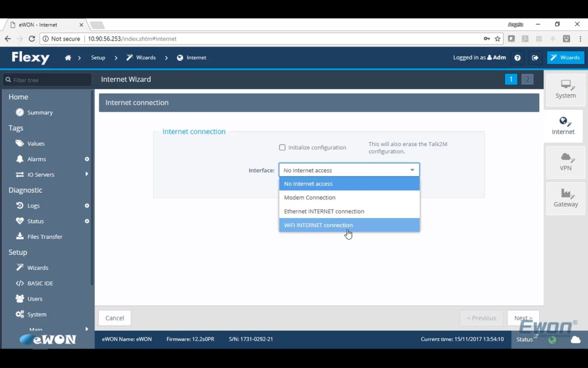Image resolution: width=588 pixels, height=368 pixels.
Task: Click the Cancel button
Action: coord(115,318)
